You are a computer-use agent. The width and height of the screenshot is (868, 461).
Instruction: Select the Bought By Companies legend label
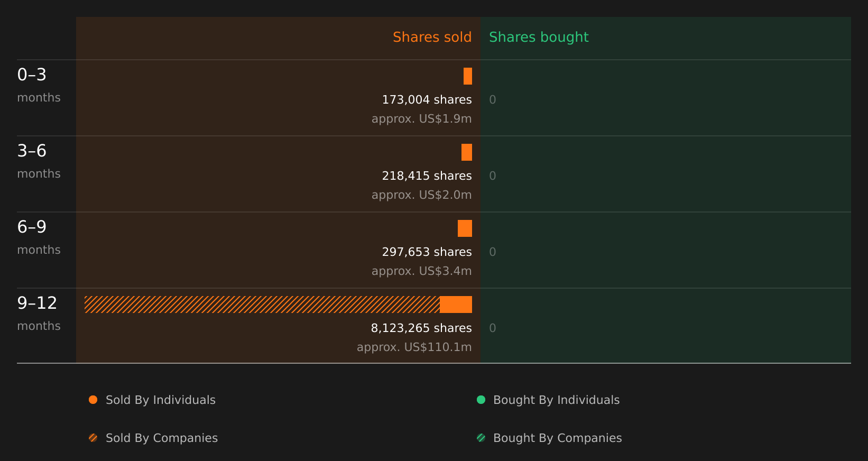click(557, 438)
